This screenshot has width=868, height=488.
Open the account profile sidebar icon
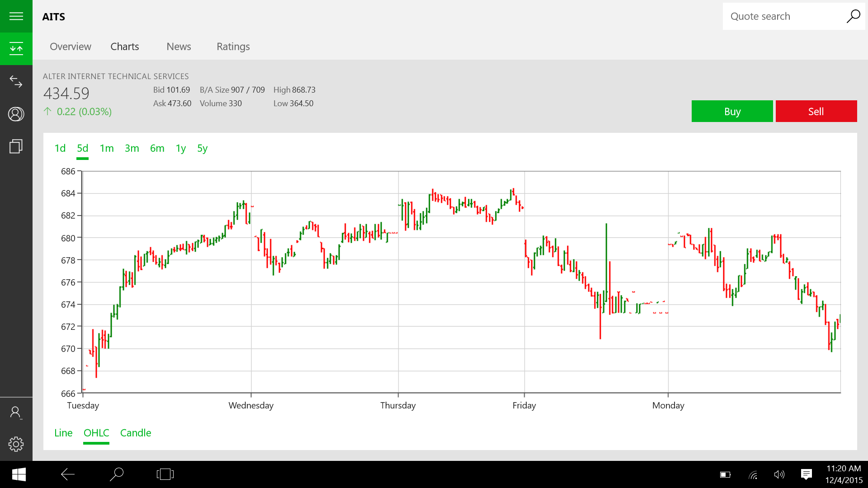coord(16,114)
